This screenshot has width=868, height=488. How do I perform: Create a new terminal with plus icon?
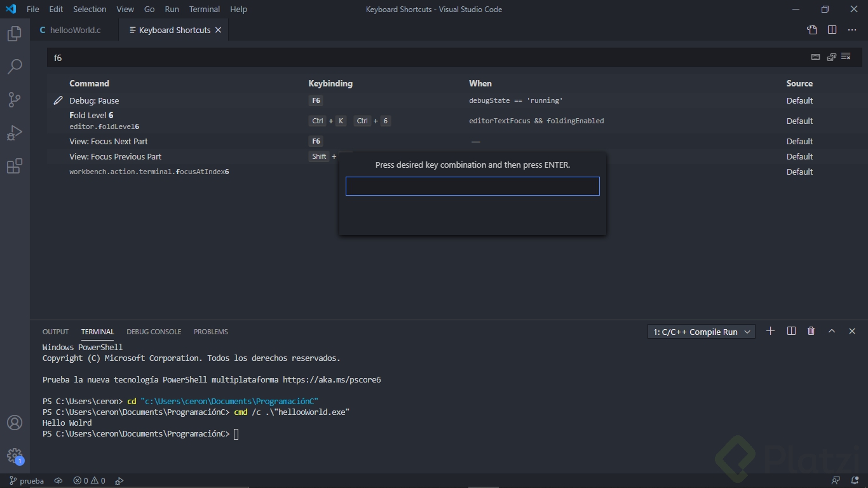click(x=770, y=331)
